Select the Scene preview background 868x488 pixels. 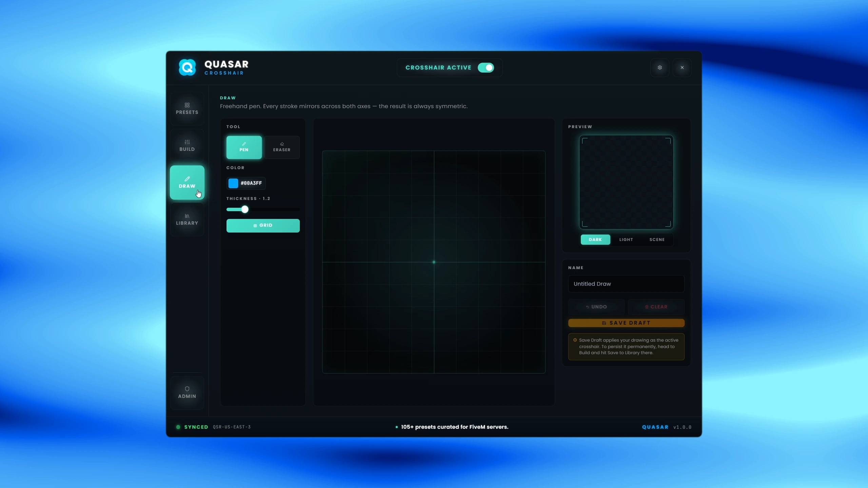coord(657,240)
